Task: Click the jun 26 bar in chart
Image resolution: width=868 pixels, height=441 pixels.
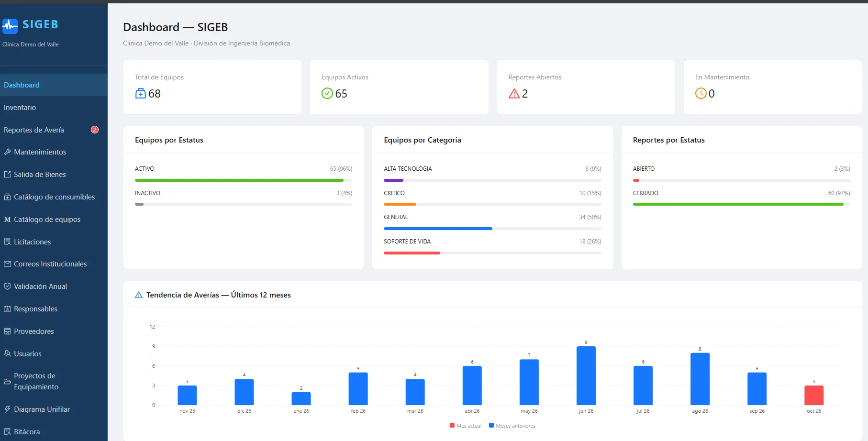Action: [x=586, y=375]
